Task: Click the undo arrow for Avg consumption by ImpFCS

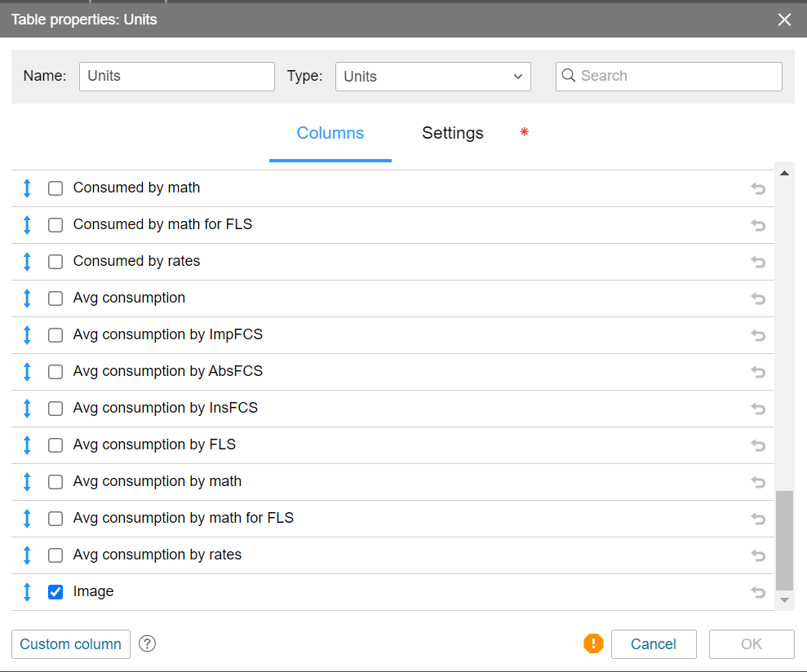Action: point(758,335)
